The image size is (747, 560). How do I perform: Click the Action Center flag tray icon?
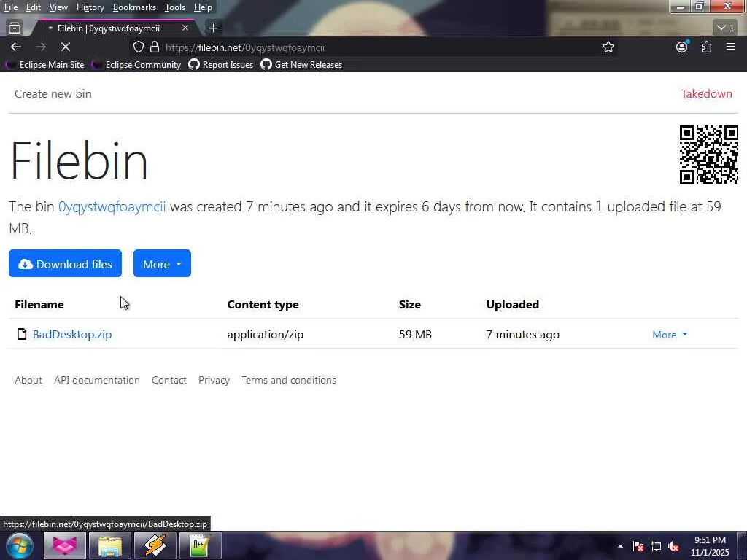638,547
